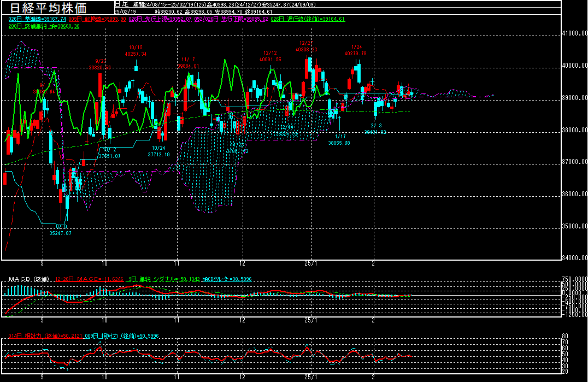
Task: Click the 終39164.61 closing price in header
Action: 258,12
